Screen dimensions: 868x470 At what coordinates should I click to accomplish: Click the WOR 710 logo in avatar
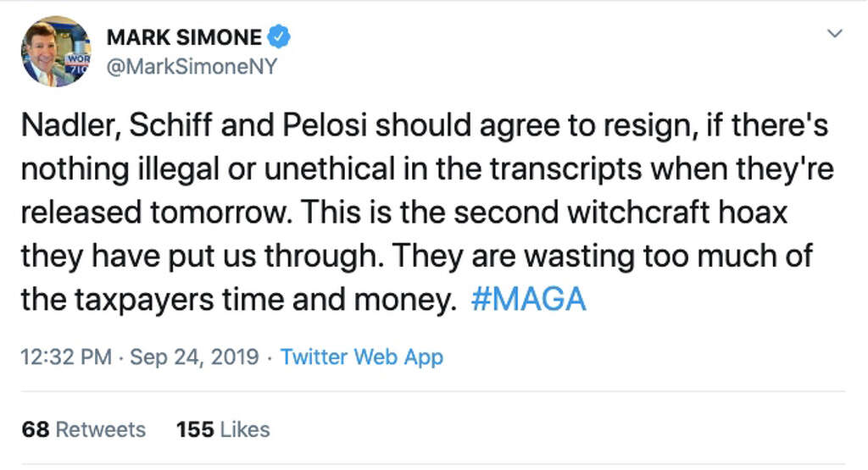click(77, 63)
